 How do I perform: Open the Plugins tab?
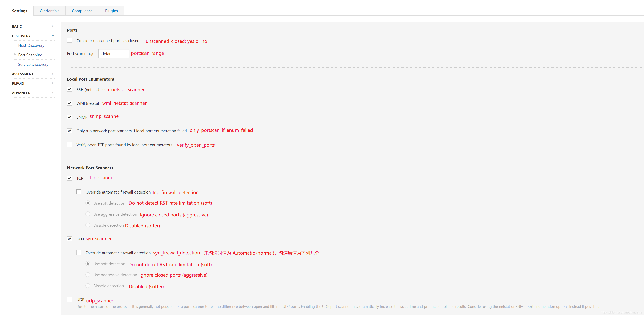tap(111, 11)
